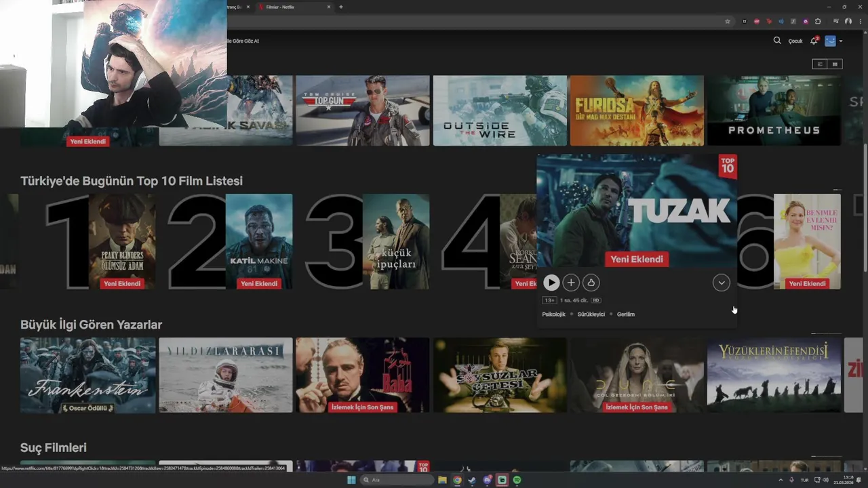
Task: Open the Top Gun movie thumbnail
Action: (363, 110)
